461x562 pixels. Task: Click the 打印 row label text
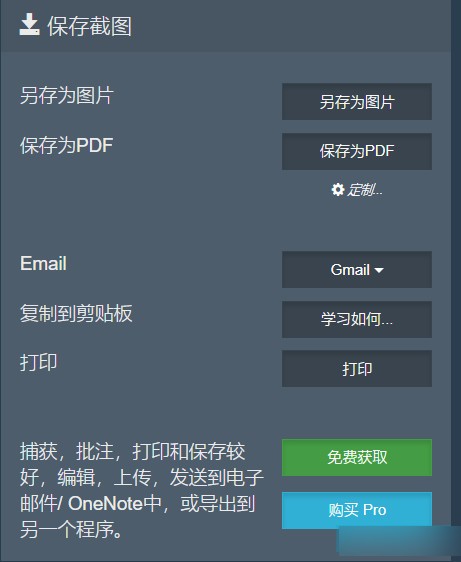click(x=38, y=362)
